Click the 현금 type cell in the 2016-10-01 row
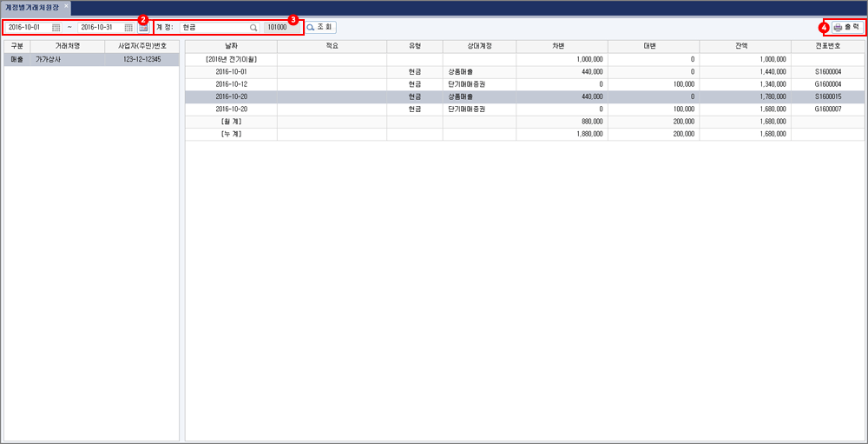Viewport: 868px width, 444px height. pos(415,72)
